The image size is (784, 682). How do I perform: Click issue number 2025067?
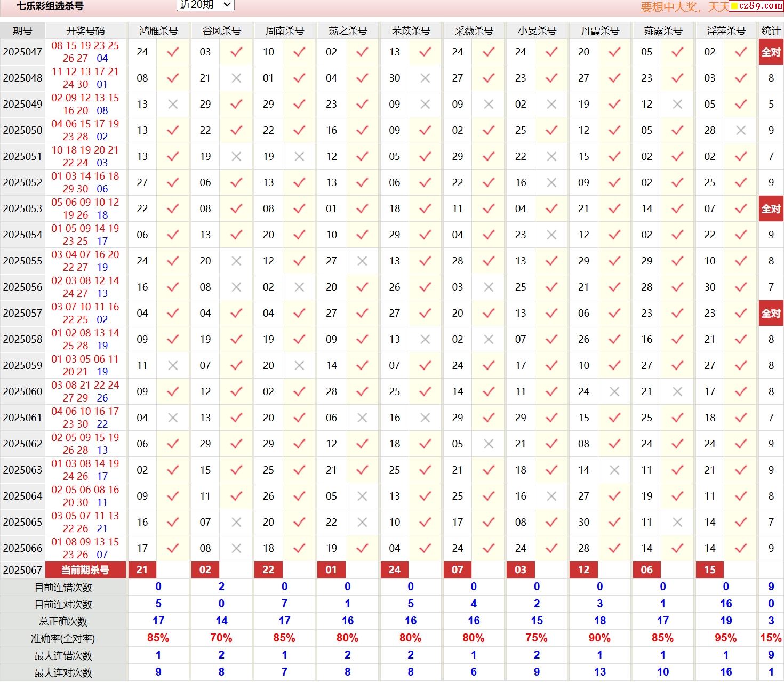[22, 570]
